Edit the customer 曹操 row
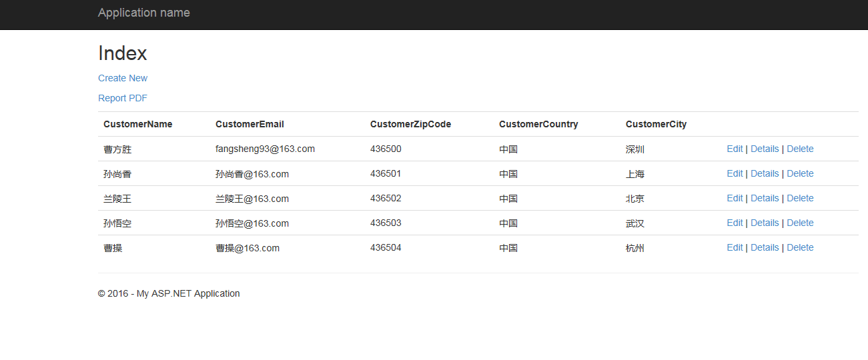Viewport: 868px width, 360px height. tap(735, 247)
